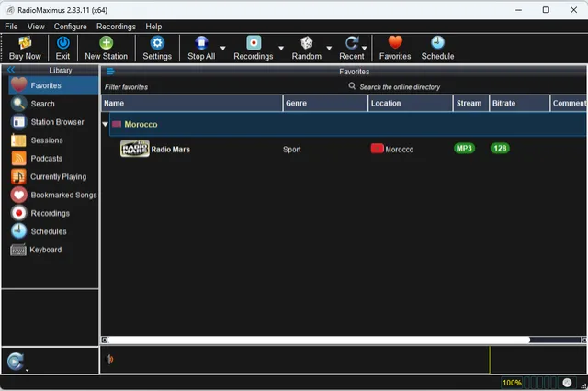Open Settings gear in the toolbar

click(157, 48)
